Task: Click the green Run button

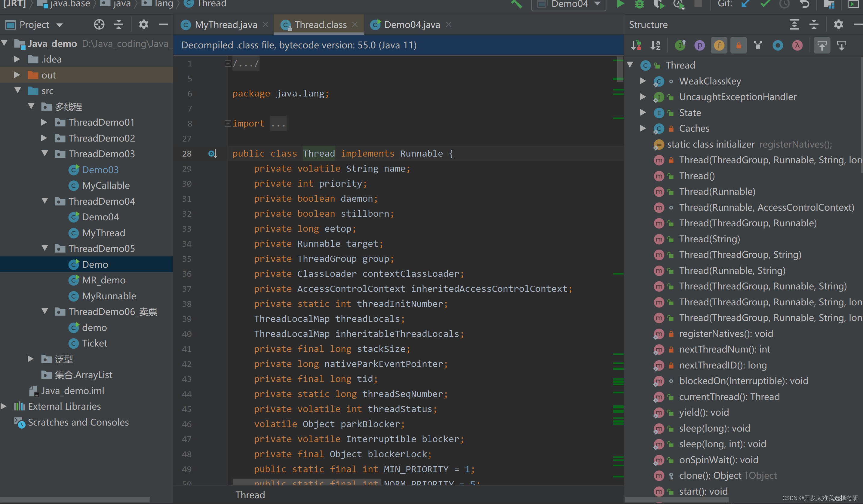Action: pyautogui.click(x=620, y=4)
